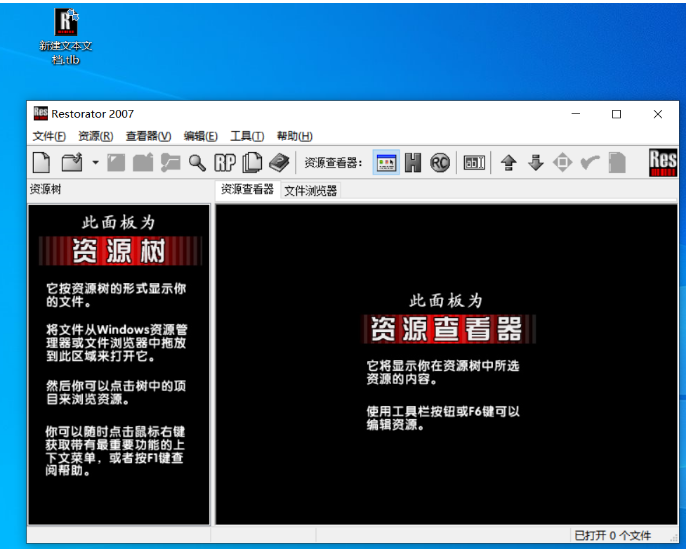
Task: Click the disabled gray document icon
Action: point(617,163)
